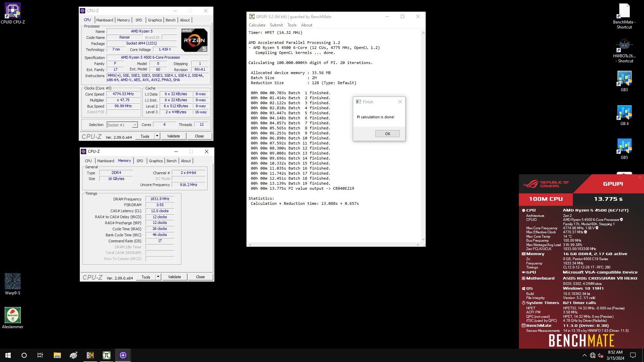Expand Tools dropdown arrow in lower CPU-Z
This screenshot has width=644, height=362.
click(x=158, y=277)
